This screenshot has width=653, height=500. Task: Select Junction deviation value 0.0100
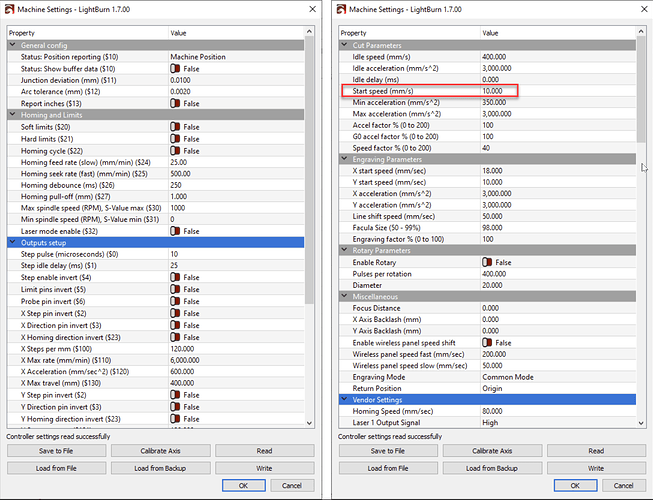(180, 80)
